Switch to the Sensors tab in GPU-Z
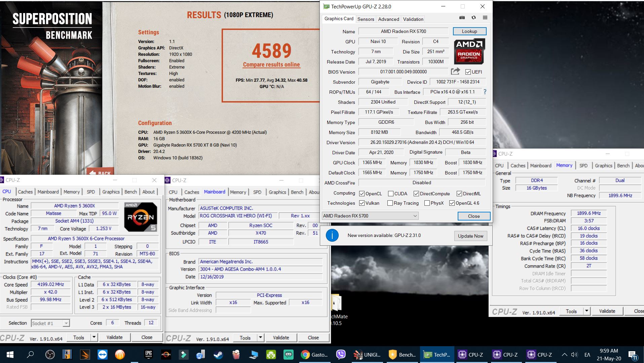The height and width of the screenshot is (363, 644). click(366, 19)
